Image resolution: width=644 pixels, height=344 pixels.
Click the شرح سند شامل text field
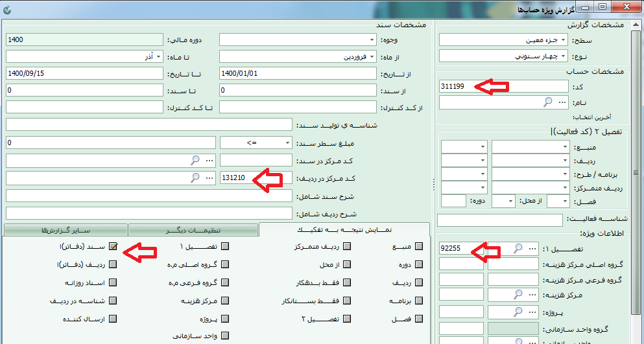pos(149,196)
